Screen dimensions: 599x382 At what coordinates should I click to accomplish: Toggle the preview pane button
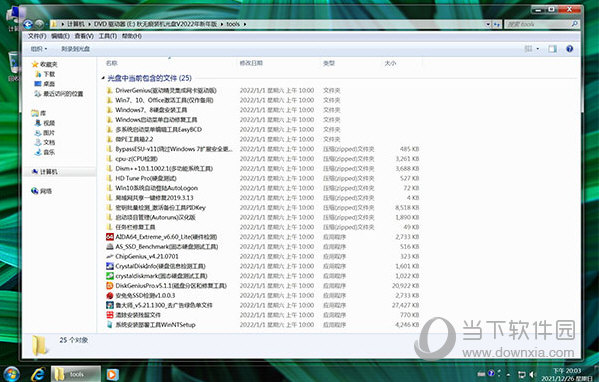click(552, 49)
